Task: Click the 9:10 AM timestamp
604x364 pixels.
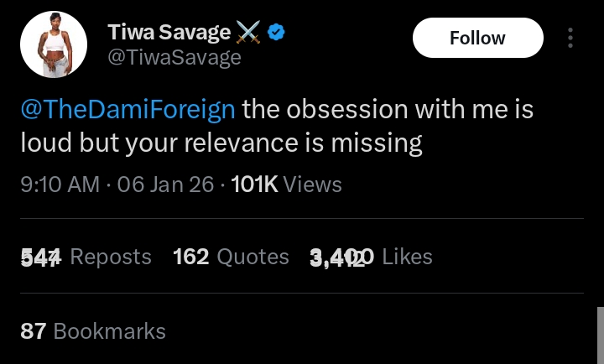Action: (60, 184)
